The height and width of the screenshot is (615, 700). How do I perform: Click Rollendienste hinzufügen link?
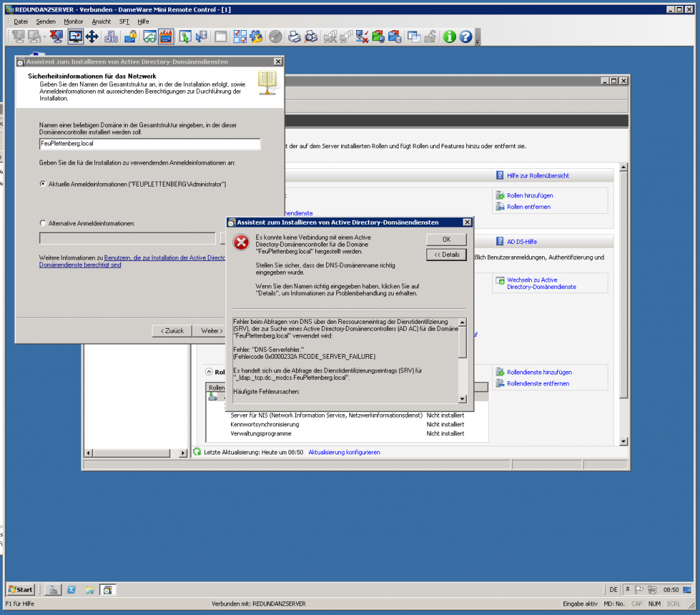pos(539,372)
